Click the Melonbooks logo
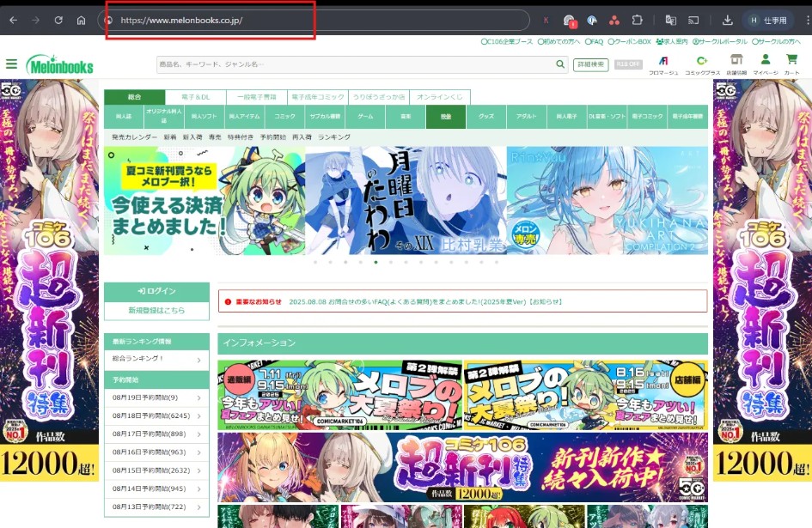This screenshot has width=812, height=528. [x=60, y=64]
